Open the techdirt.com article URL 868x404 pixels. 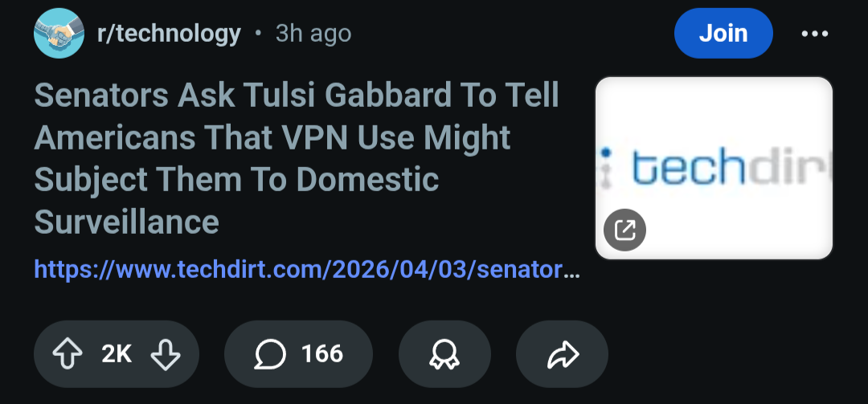point(305,268)
